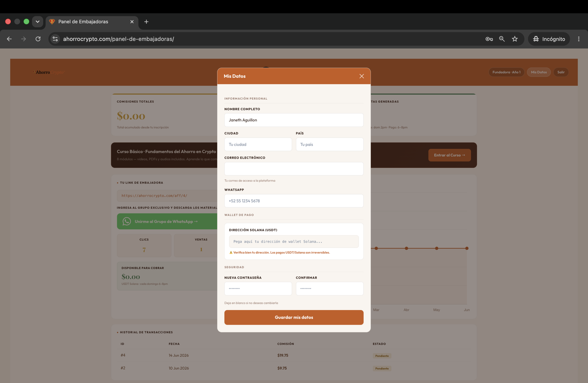Screen dimensions: 588x383
Task: Click the Incógnito profile button
Action: click(x=549, y=39)
